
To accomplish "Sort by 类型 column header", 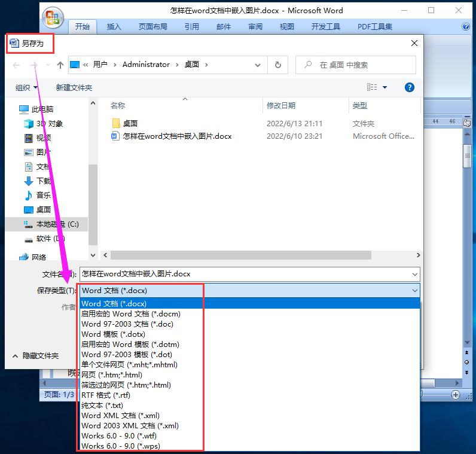I will 360,106.
